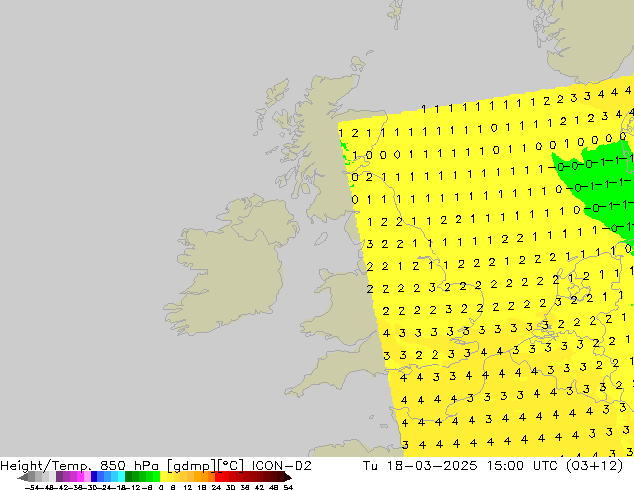The height and width of the screenshot is (490, 634).
Task: Click the '(03+12)' forecast run label
Action: (x=594, y=465)
